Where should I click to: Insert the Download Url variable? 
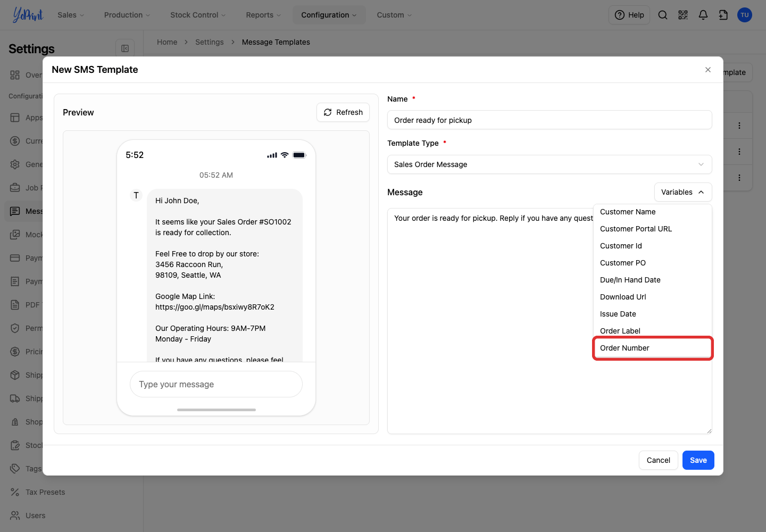653,297
